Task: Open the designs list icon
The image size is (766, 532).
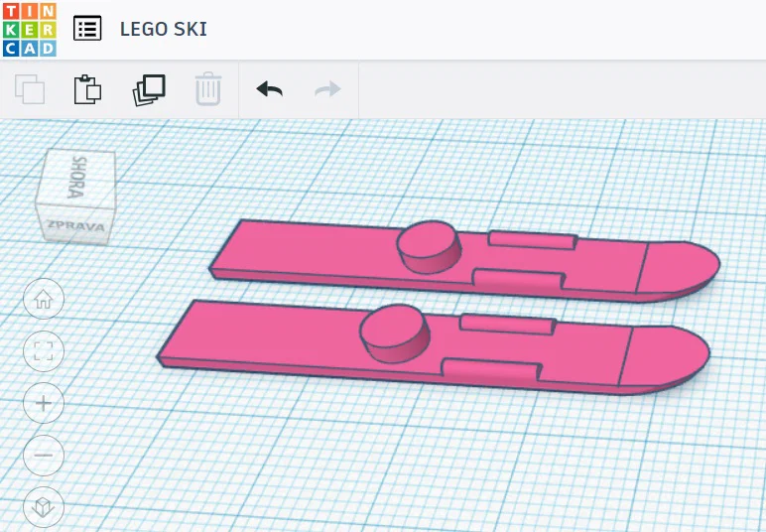Action: 87,29
